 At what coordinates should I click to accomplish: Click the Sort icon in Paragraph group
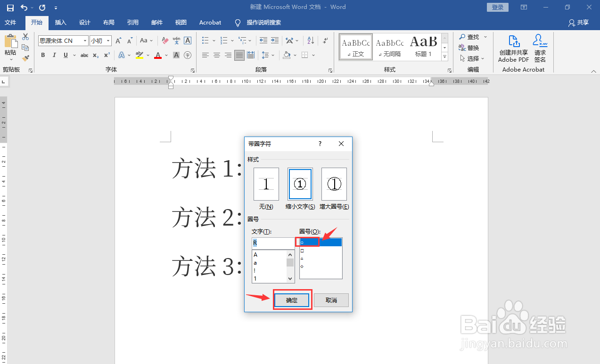click(x=310, y=40)
